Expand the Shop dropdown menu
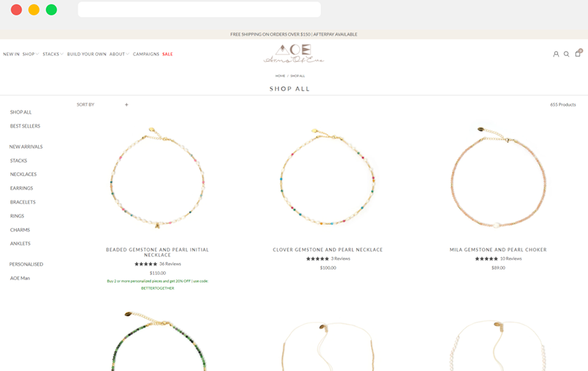 30,54
